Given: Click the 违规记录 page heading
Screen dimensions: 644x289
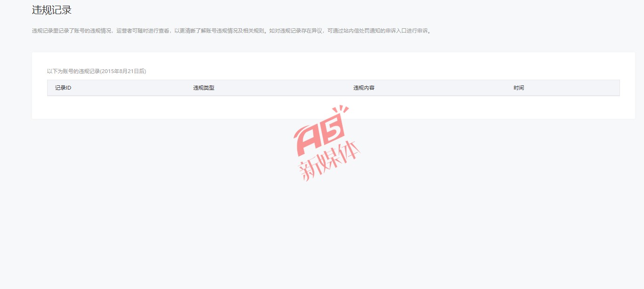Looking at the screenshot, I should click(x=52, y=10).
